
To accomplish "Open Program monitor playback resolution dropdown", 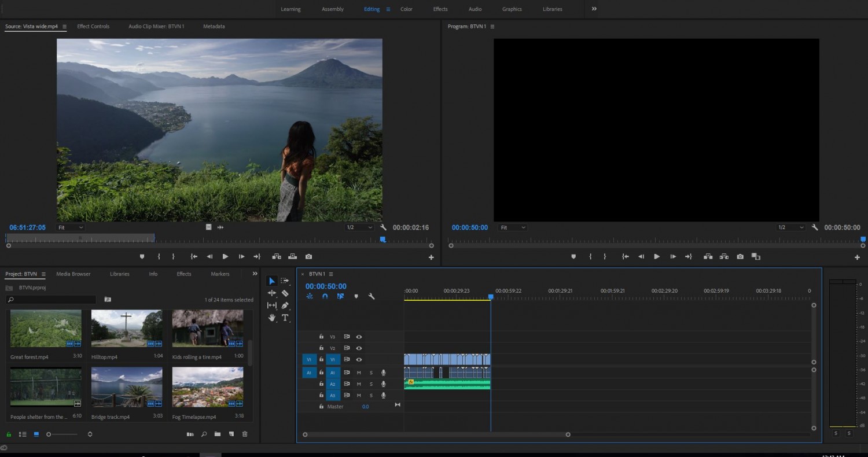I will click(790, 227).
